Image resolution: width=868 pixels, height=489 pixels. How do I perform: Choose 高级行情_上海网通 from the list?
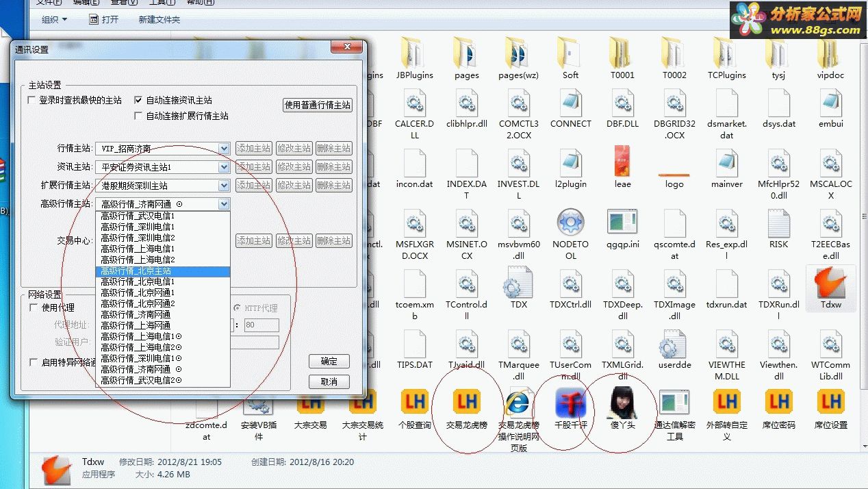(x=163, y=325)
